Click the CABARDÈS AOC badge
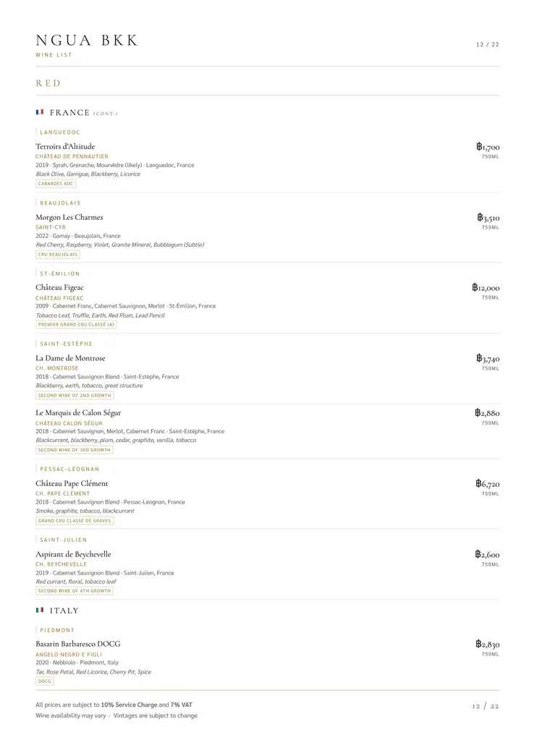The width and height of the screenshot is (535, 756). pyautogui.click(x=56, y=184)
